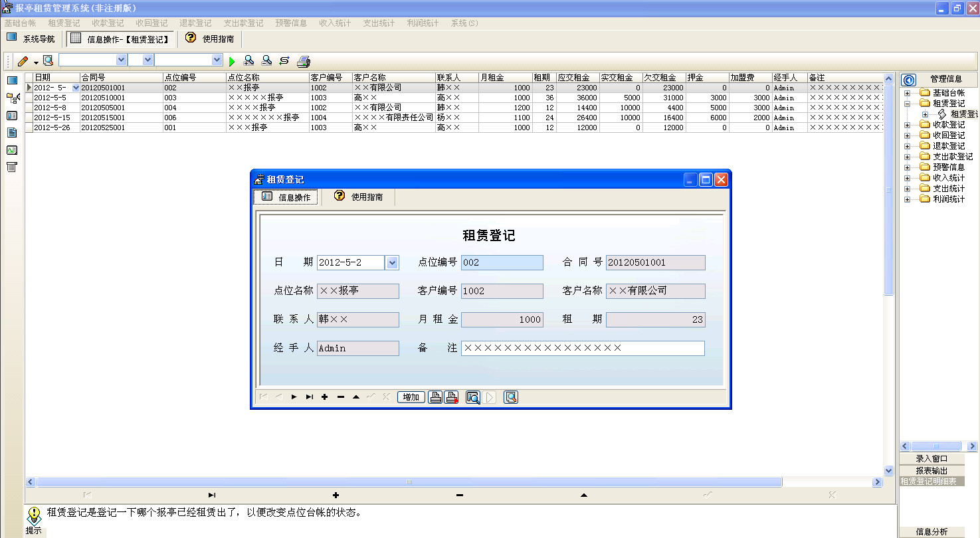Click the 信息分析 button at bottom right
The width and height of the screenshot is (980, 538).
(931, 531)
